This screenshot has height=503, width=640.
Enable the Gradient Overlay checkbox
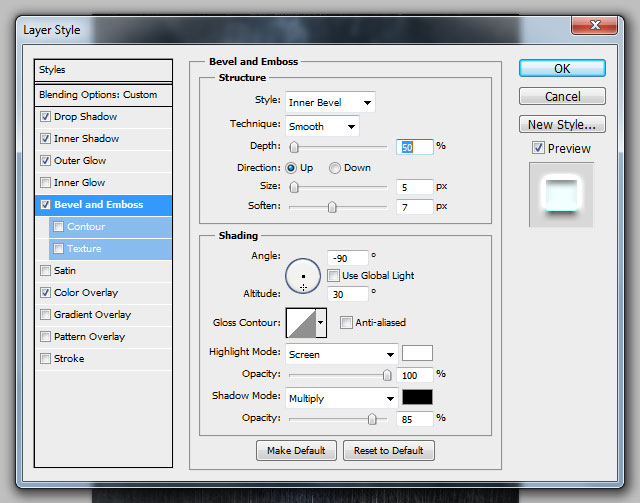tap(45, 315)
